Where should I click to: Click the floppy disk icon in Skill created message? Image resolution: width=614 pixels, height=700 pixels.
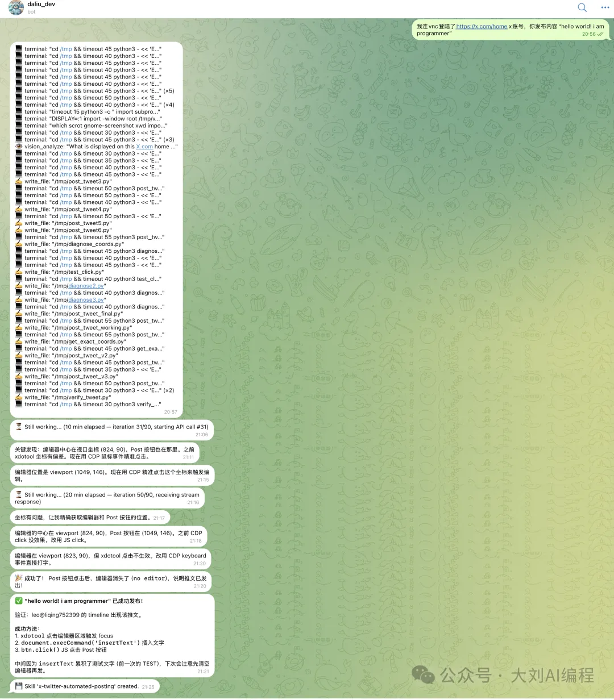(x=19, y=686)
